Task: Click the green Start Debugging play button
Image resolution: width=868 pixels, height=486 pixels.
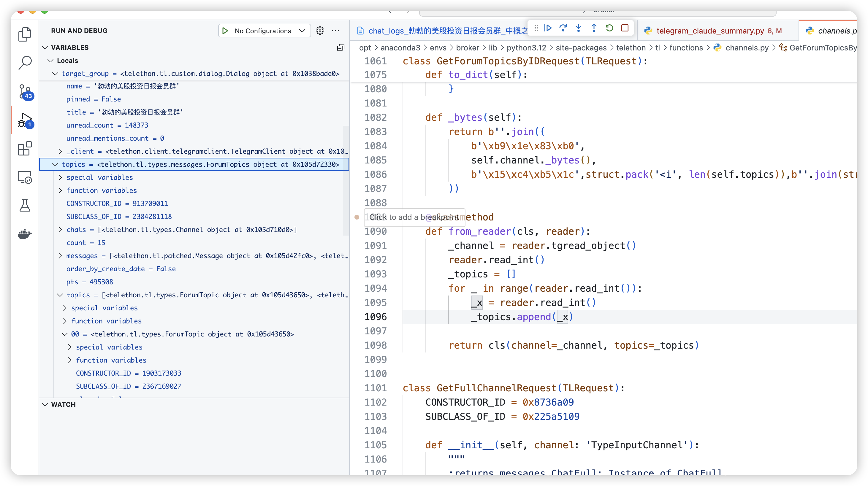Action: pos(225,31)
